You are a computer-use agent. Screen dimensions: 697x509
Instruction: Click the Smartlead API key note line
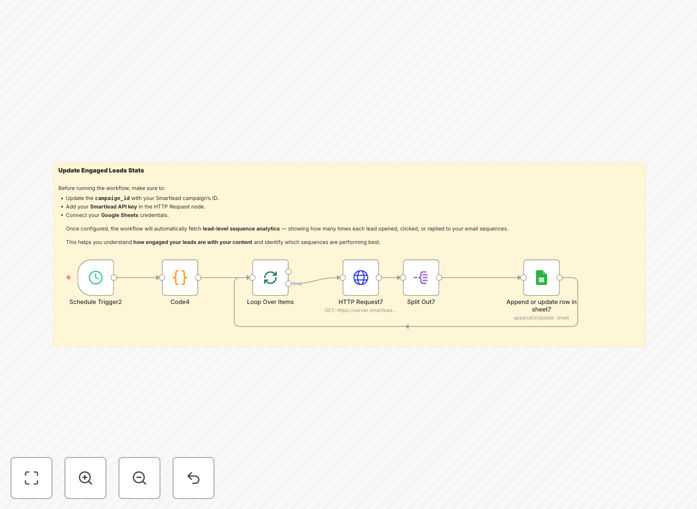tap(135, 207)
